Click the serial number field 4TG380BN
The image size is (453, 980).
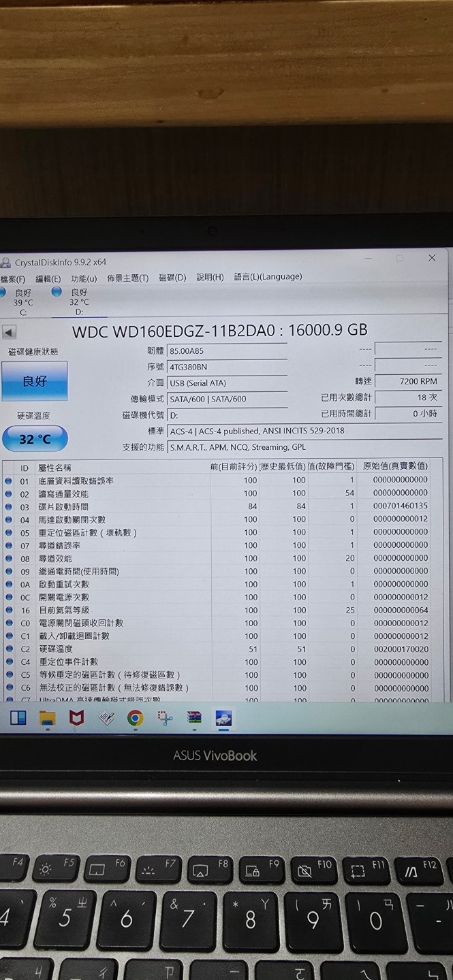[227, 367]
